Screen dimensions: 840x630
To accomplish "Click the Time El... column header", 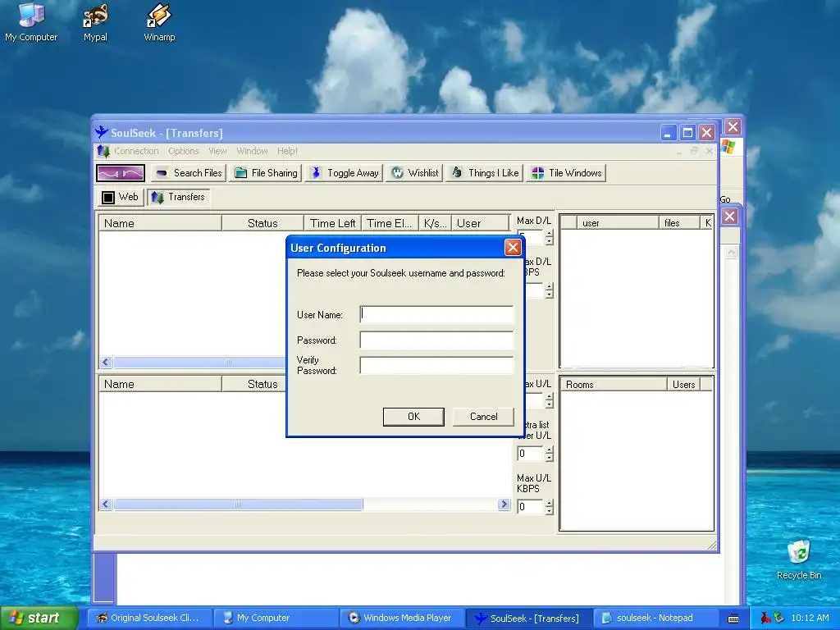I will pos(389,223).
